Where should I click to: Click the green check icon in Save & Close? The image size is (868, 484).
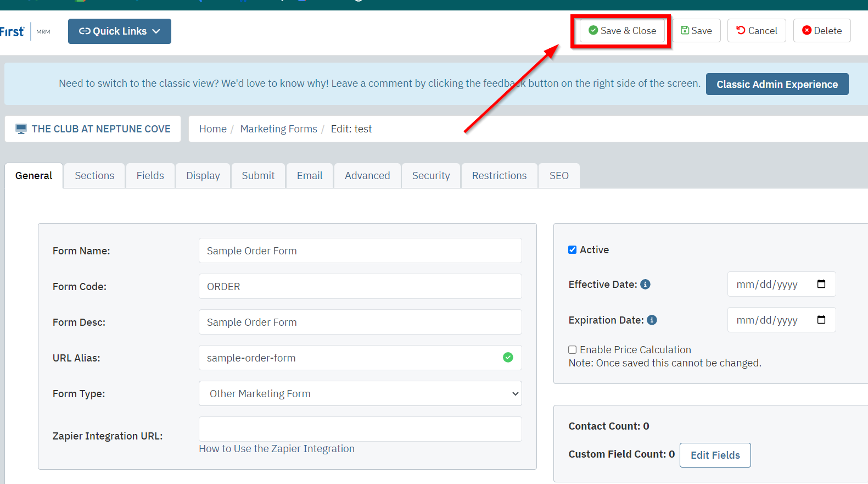pyautogui.click(x=593, y=30)
